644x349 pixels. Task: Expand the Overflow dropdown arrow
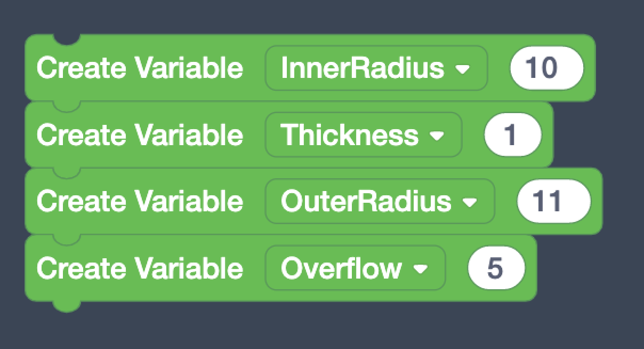pos(421,269)
